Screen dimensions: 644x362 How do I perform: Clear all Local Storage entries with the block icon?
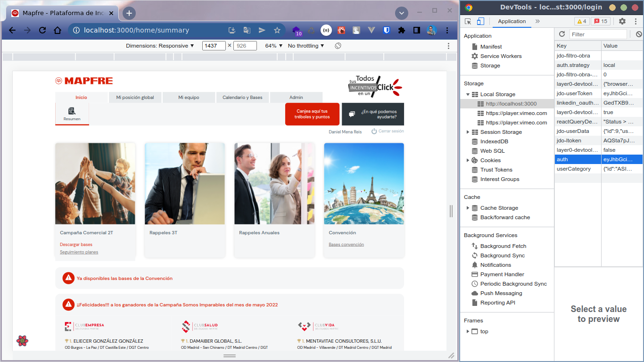click(639, 34)
